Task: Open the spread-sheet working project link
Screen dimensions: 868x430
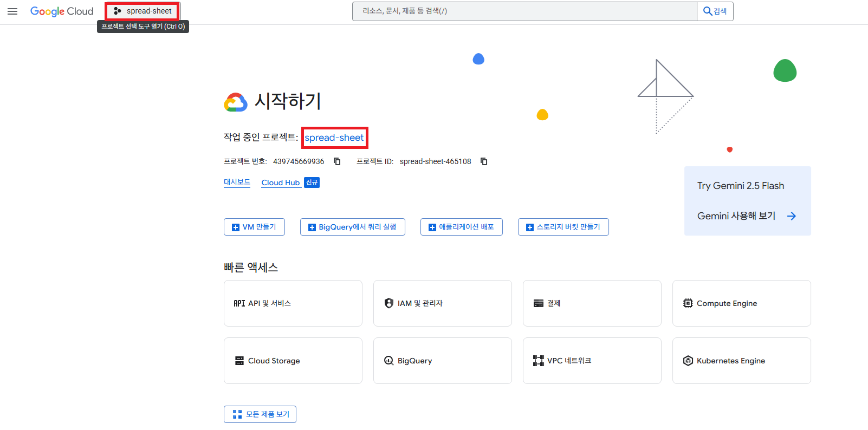Action: pos(334,138)
